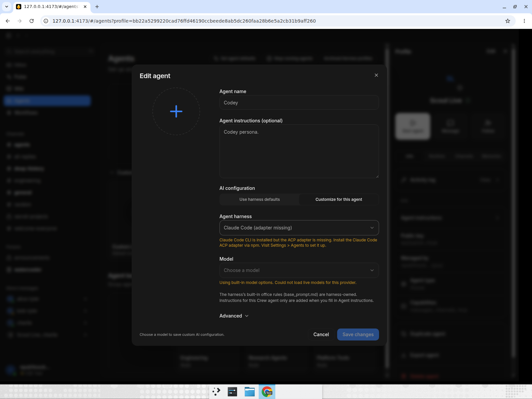This screenshot has width=532, height=399.
Task: Open the file manager from the taskbar
Action: point(250,392)
